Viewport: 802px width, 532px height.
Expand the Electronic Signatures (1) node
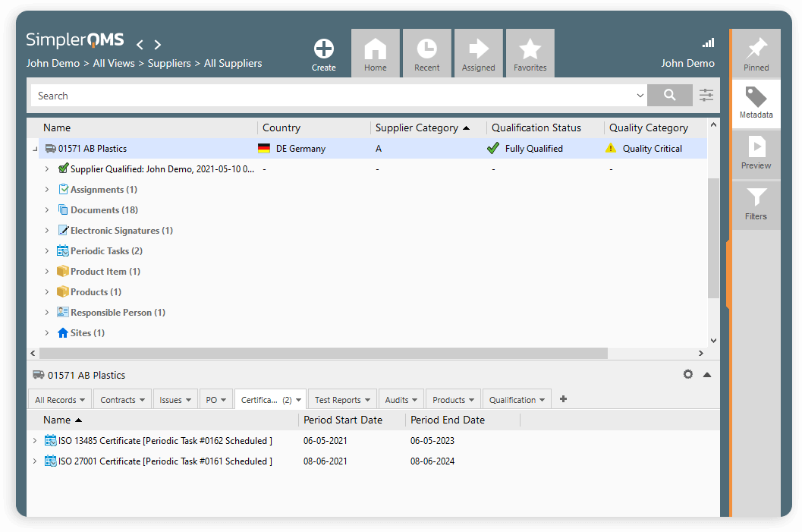coord(46,230)
